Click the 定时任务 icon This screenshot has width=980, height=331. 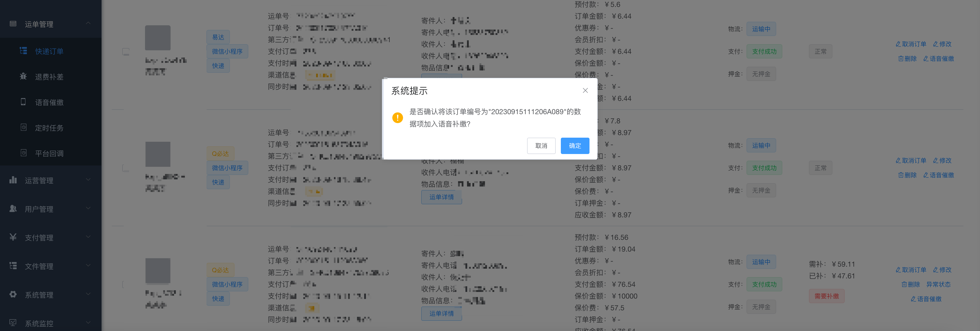[23, 127]
